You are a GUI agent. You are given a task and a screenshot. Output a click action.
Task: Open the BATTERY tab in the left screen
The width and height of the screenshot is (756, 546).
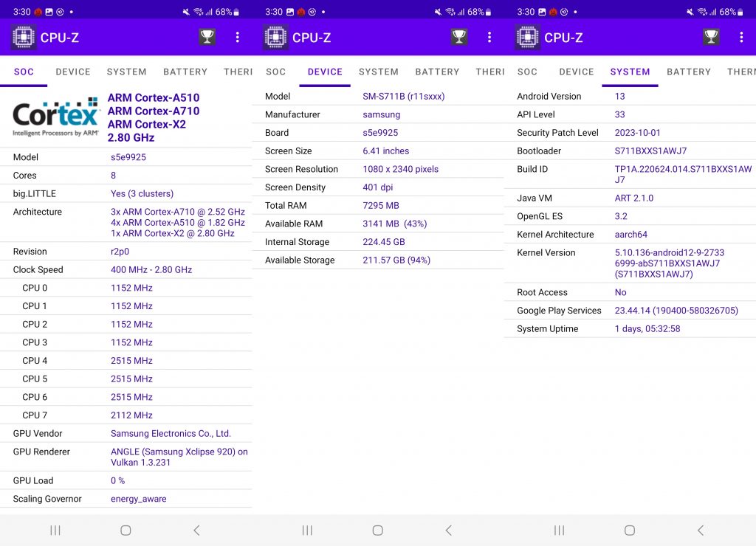pos(185,72)
